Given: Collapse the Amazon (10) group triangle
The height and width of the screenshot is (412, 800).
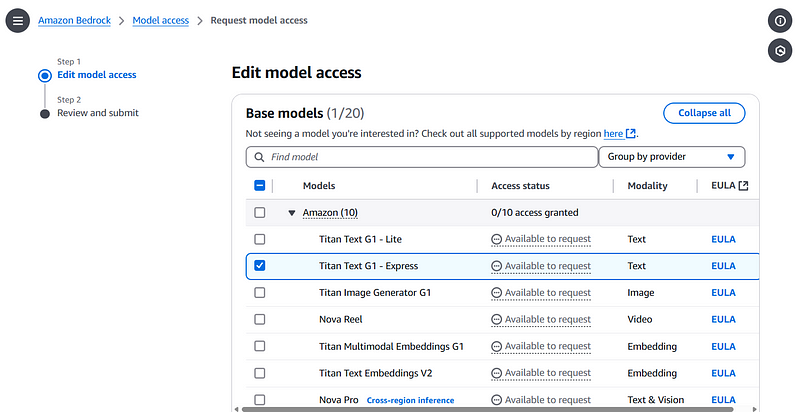Looking at the screenshot, I should (292, 213).
